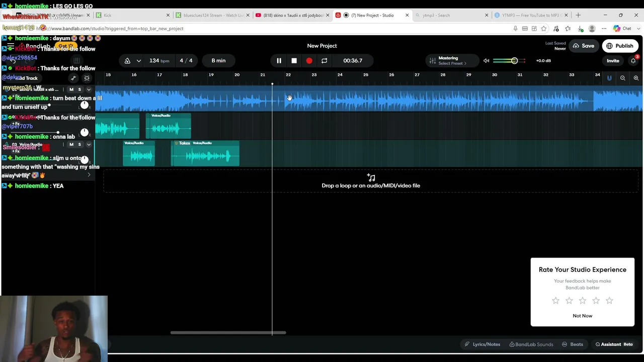Click bar 30 on the timeline ruler
The width and height of the screenshot is (644, 362).
click(495, 75)
